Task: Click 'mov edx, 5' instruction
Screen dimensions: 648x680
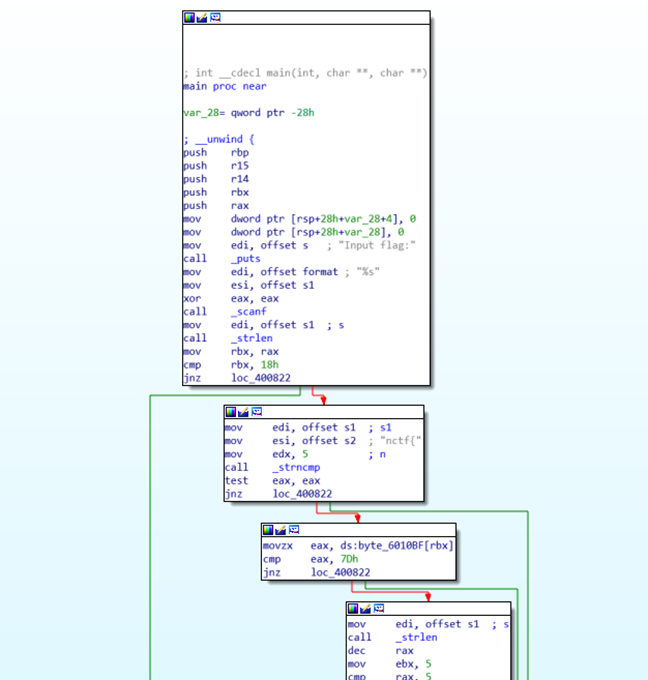Action: [305, 454]
